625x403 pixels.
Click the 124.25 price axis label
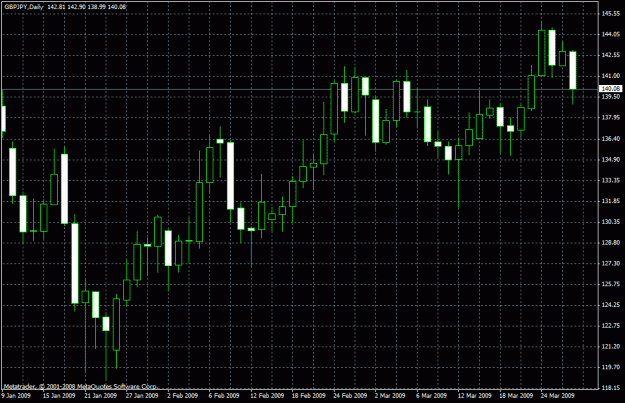611,305
